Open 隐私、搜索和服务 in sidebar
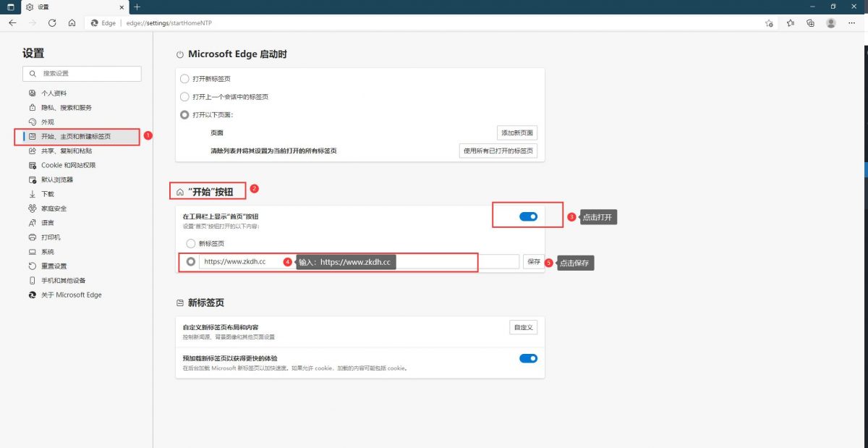Viewport: 868px width, 448px height. (67, 108)
